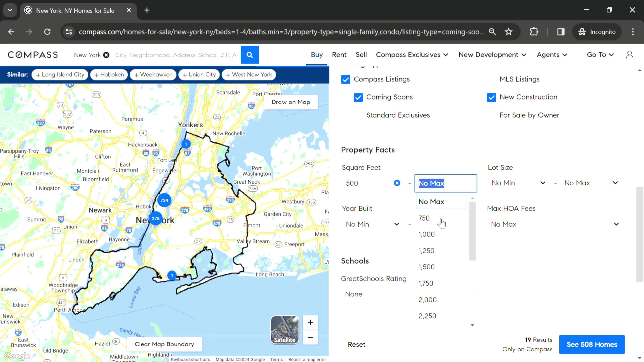This screenshot has height=362, width=644.
Task: Uncheck the Coming Soons checkbox
Action: tap(358, 97)
